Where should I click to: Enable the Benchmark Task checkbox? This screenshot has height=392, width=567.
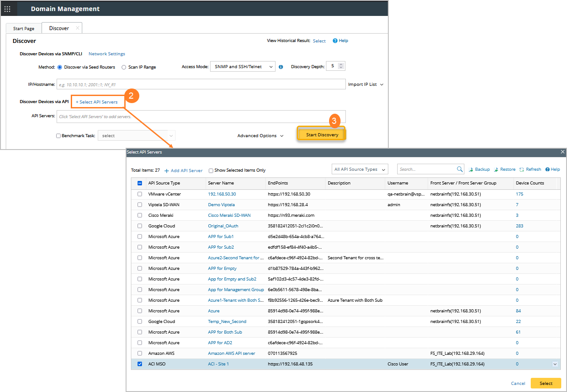pos(58,136)
